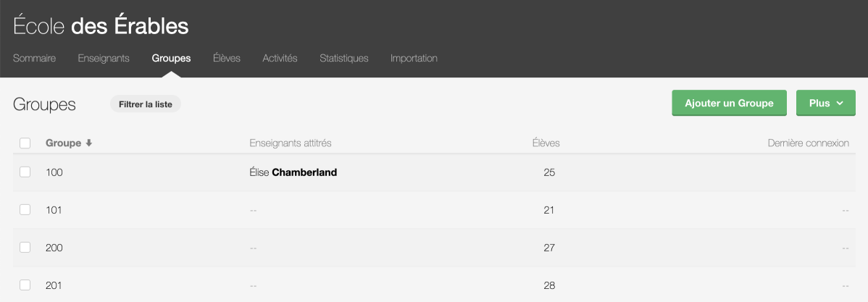Click the École des Érables title
Image resolution: width=868 pixels, height=302 pixels.
point(101,26)
